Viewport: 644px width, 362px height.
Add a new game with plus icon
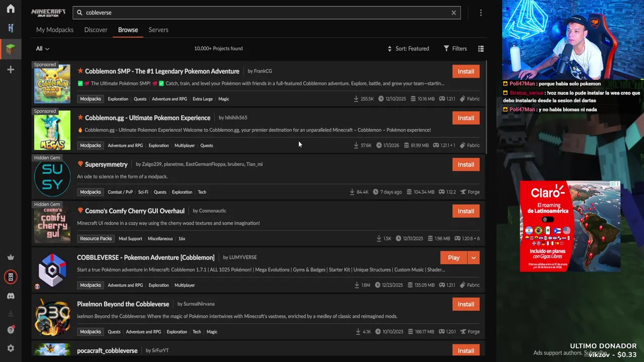pos(11,69)
